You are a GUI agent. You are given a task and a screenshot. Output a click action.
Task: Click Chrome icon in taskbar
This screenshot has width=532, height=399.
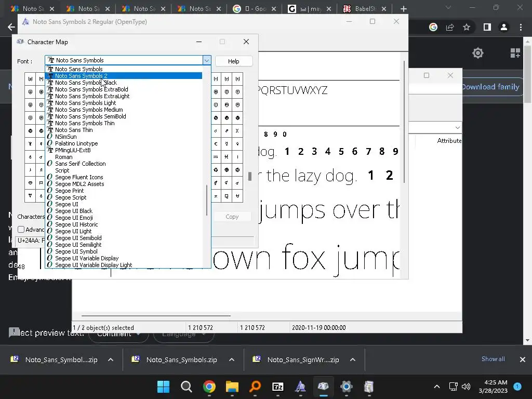pos(209,387)
